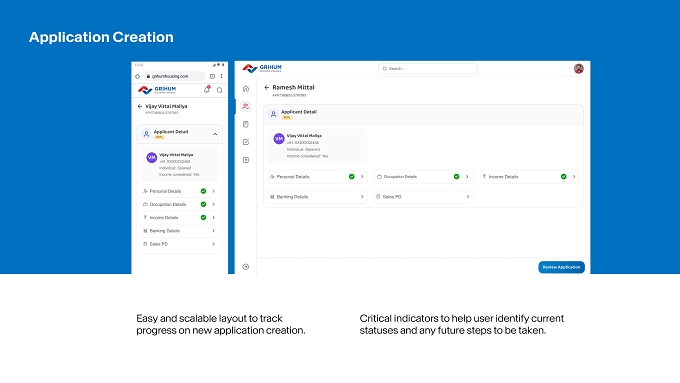Open Sales PD row in mobile view

pos(179,244)
